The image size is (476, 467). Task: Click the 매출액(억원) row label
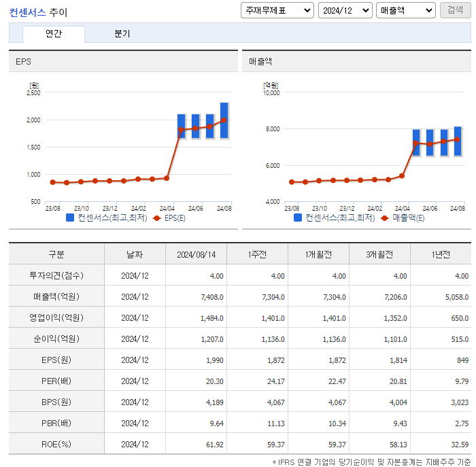(x=56, y=296)
